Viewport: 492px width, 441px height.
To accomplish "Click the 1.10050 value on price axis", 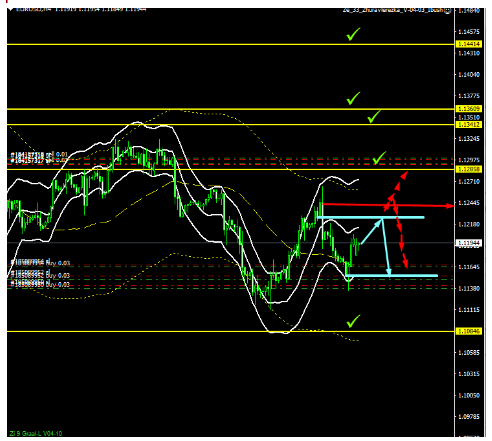I will (x=469, y=395).
